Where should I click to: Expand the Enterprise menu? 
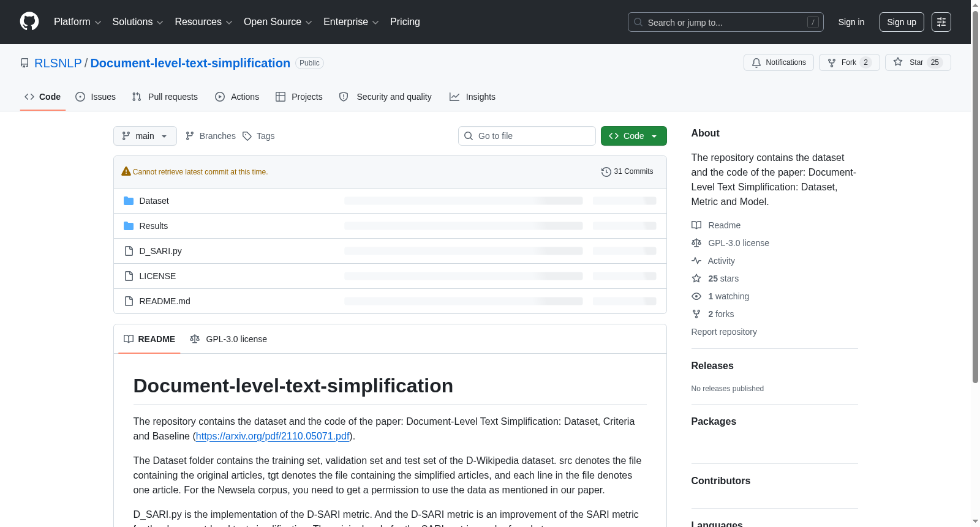351,22
